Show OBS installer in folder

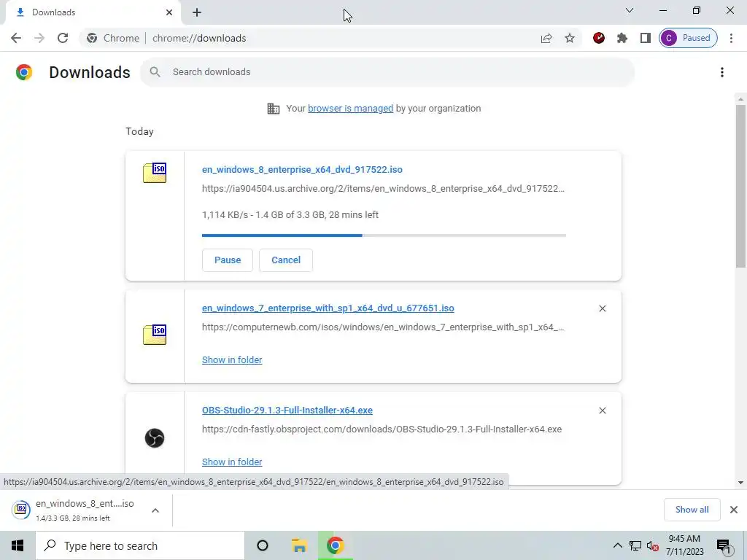coord(232,462)
